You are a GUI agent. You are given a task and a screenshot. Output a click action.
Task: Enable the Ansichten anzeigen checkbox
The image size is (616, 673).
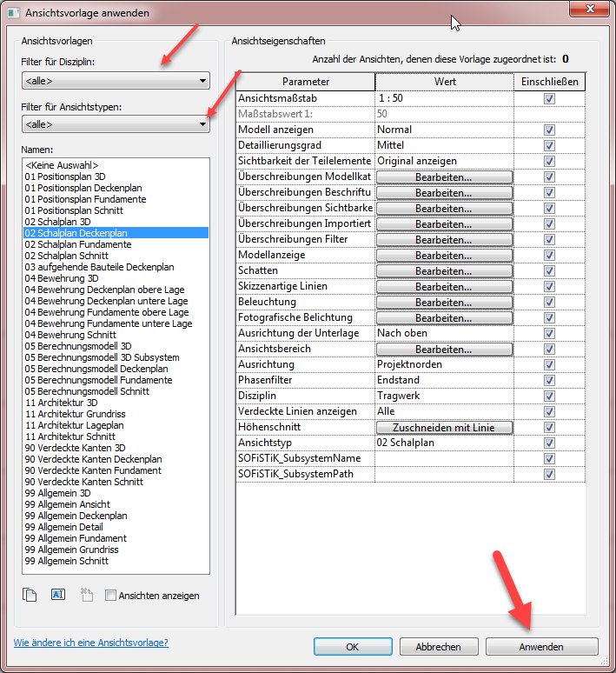click(x=110, y=596)
